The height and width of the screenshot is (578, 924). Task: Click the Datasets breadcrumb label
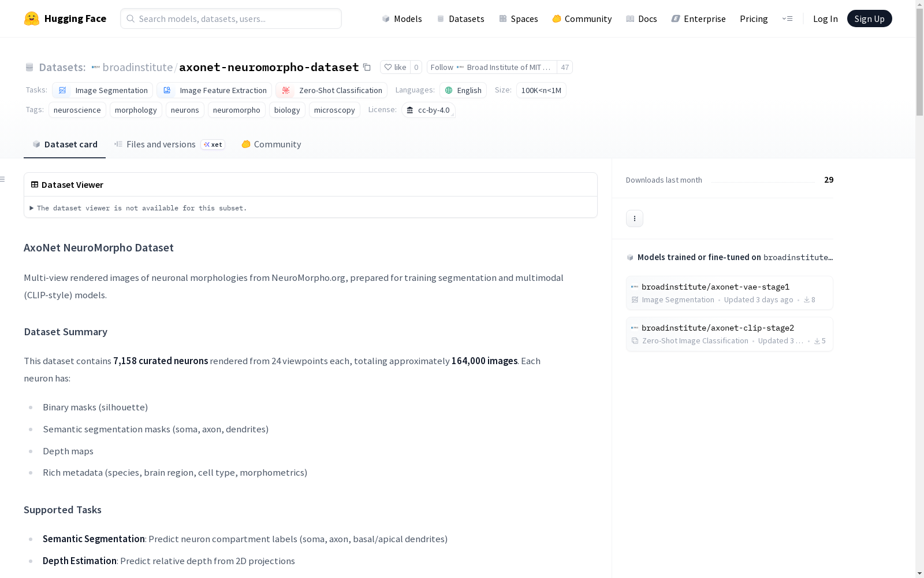coord(62,67)
